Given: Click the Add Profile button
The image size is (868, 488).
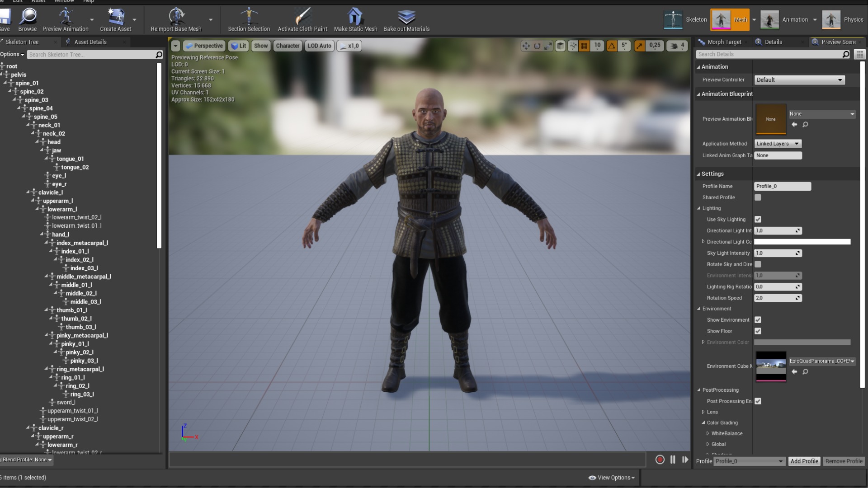Looking at the screenshot, I should click(804, 461).
